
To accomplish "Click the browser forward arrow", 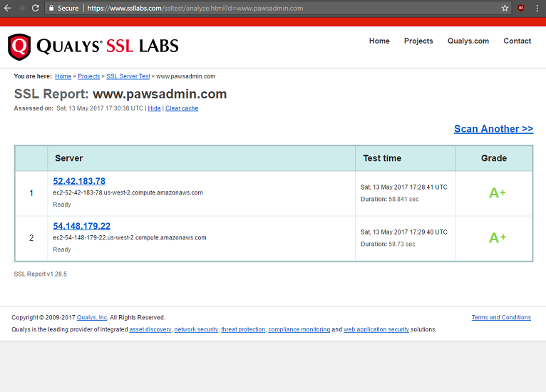I will pyautogui.click(x=21, y=8).
